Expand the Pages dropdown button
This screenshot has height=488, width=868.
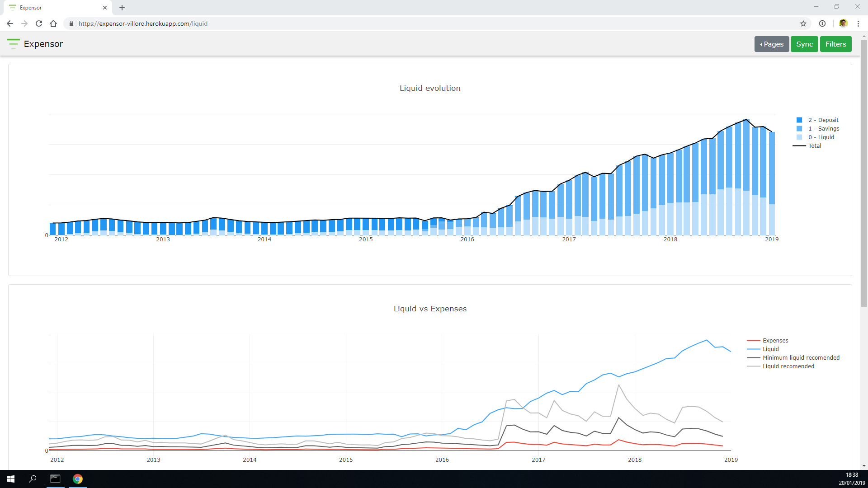click(x=771, y=44)
